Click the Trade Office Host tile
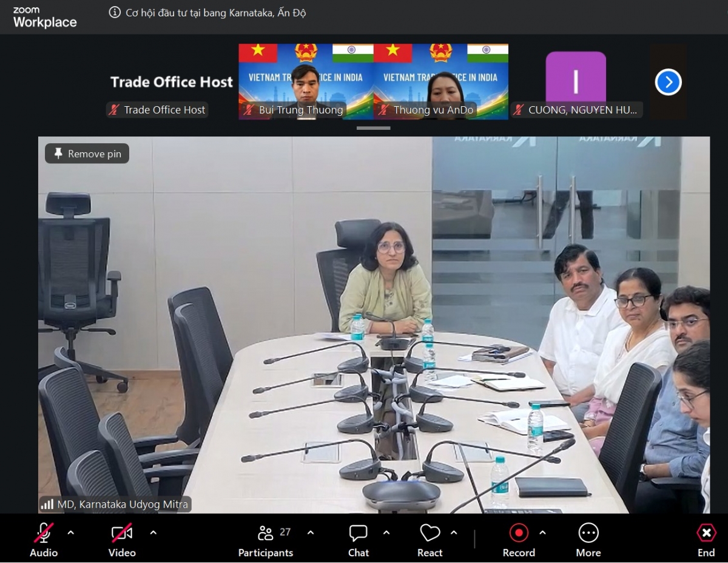Screen dimensions: 728x563 171,82
